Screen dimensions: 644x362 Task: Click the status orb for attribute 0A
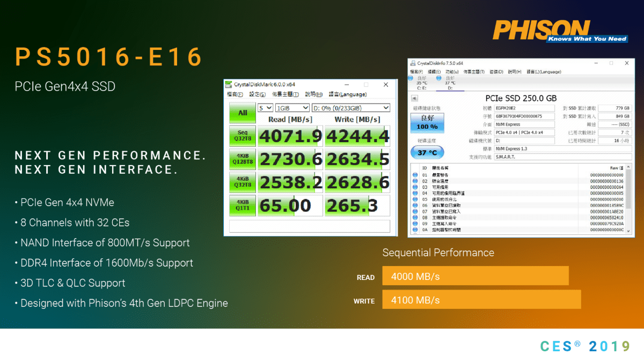click(x=415, y=230)
